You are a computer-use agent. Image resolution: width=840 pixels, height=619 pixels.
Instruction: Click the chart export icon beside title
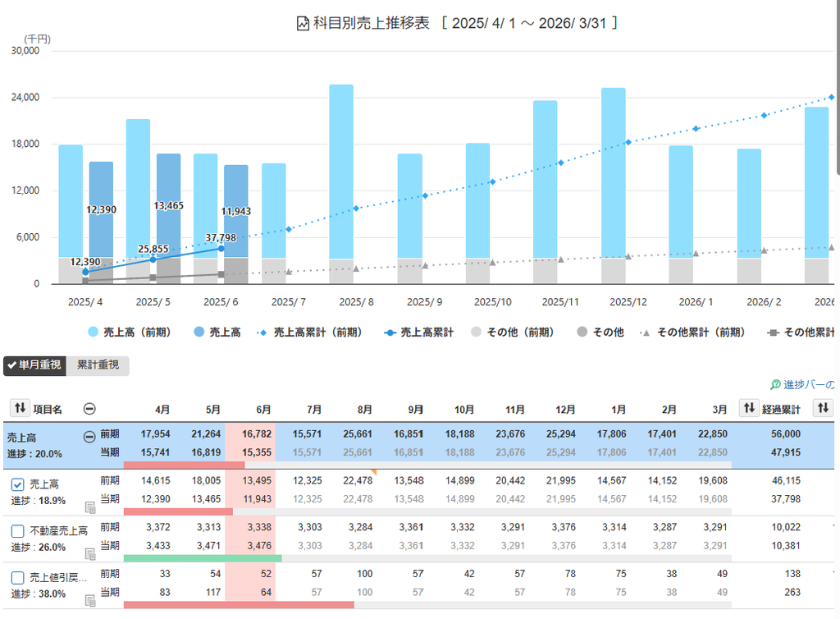coord(303,24)
